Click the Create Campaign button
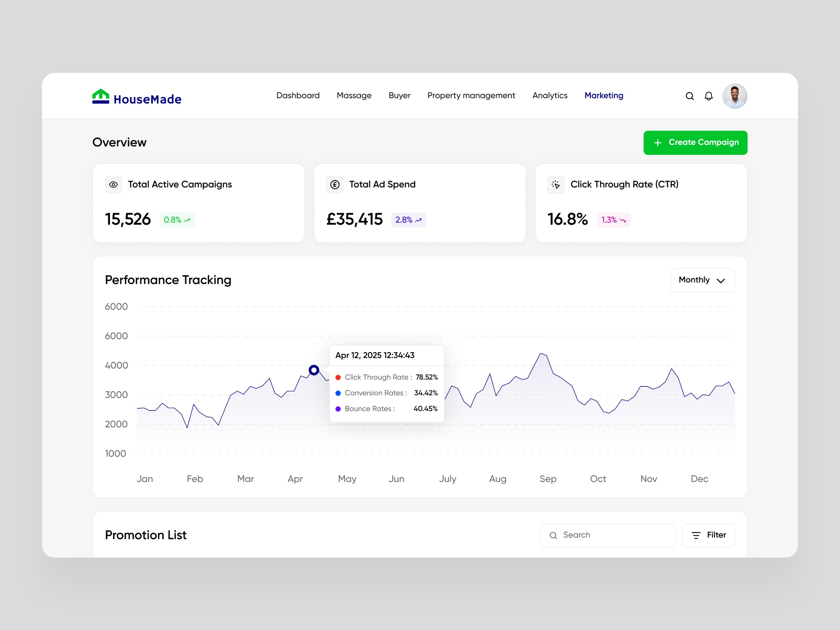The image size is (840, 630). 695,142
